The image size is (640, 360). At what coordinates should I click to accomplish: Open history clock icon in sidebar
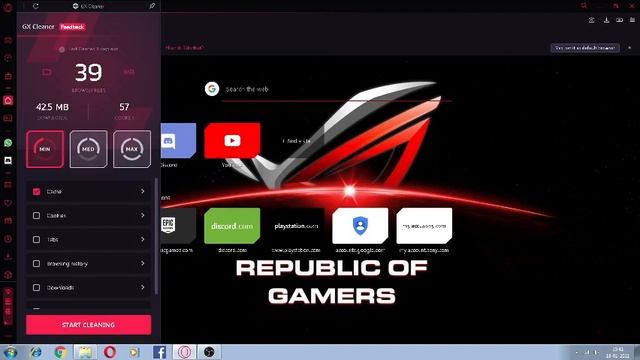click(x=8, y=239)
